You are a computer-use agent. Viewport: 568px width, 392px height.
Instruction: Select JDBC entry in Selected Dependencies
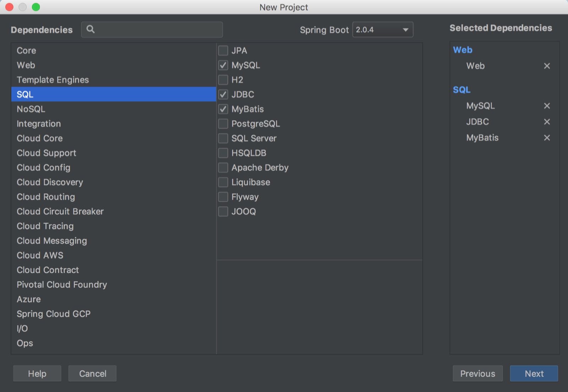click(477, 122)
